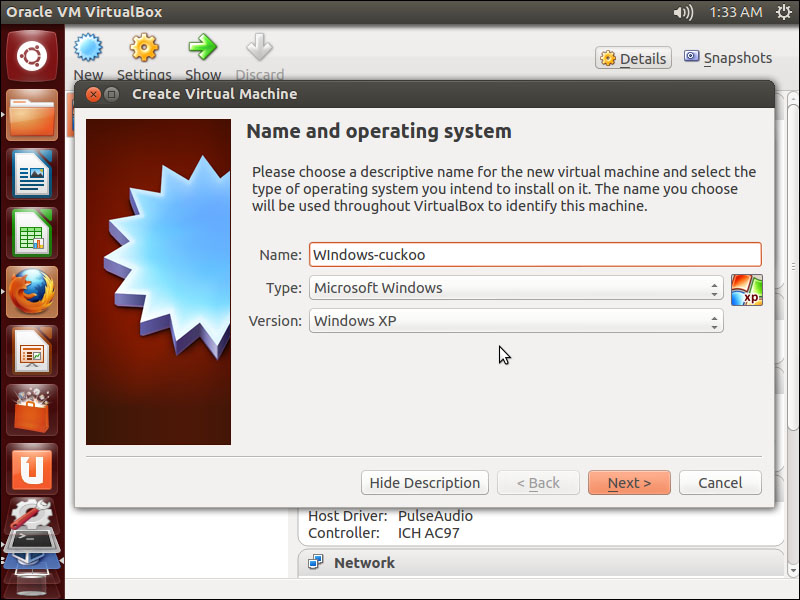Click the Network section header

click(x=541, y=563)
